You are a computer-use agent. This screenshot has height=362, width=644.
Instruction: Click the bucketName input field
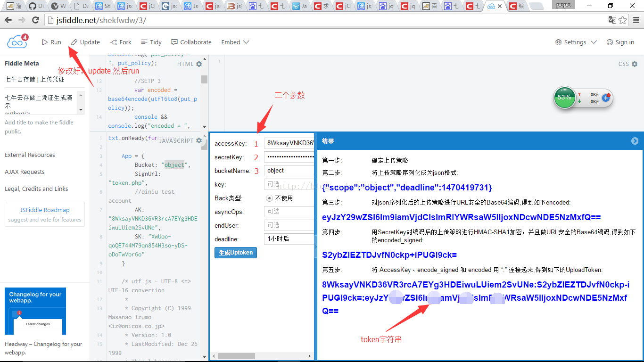click(x=289, y=171)
